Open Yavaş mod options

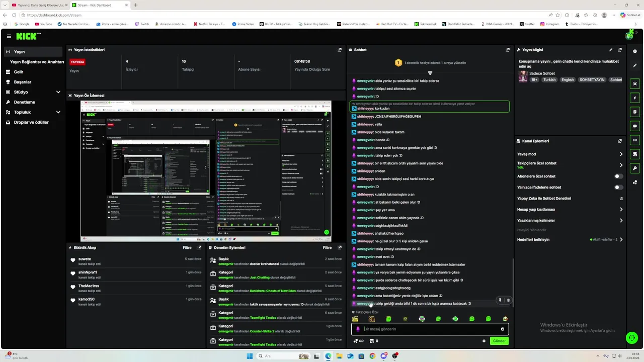570,154
